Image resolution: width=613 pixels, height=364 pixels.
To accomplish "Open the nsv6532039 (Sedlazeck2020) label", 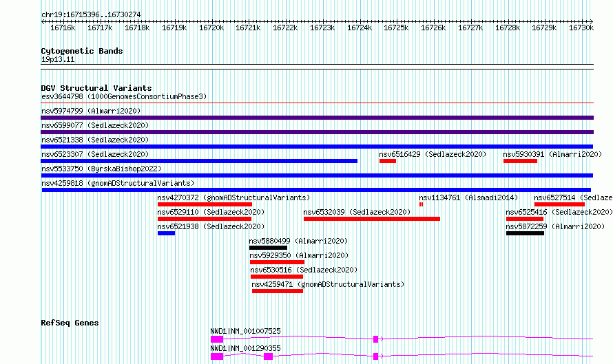I will [x=357, y=212].
